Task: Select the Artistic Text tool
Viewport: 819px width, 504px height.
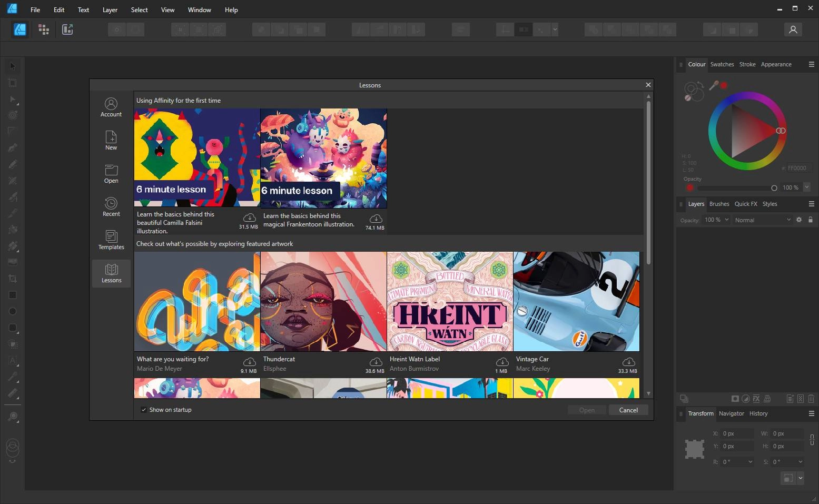Action: coord(13,360)
